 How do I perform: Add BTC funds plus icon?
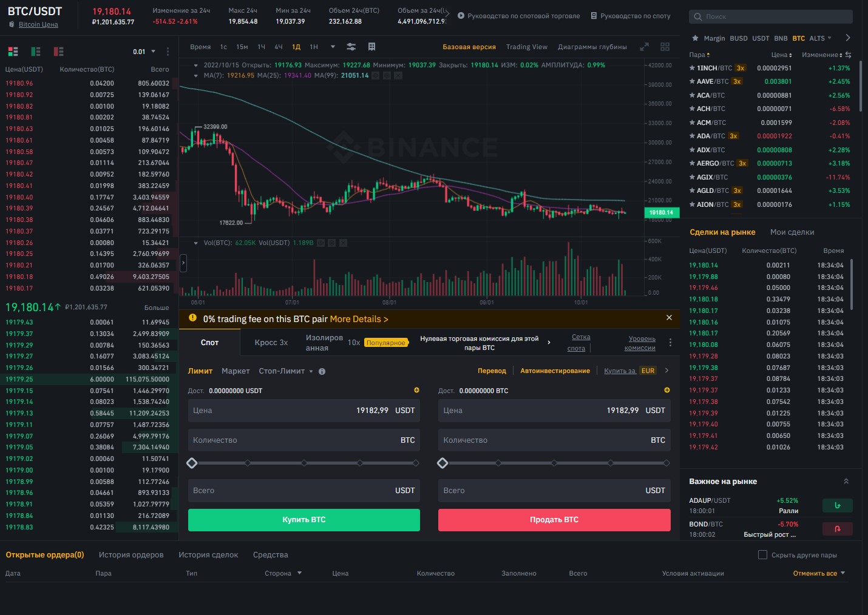667,390
